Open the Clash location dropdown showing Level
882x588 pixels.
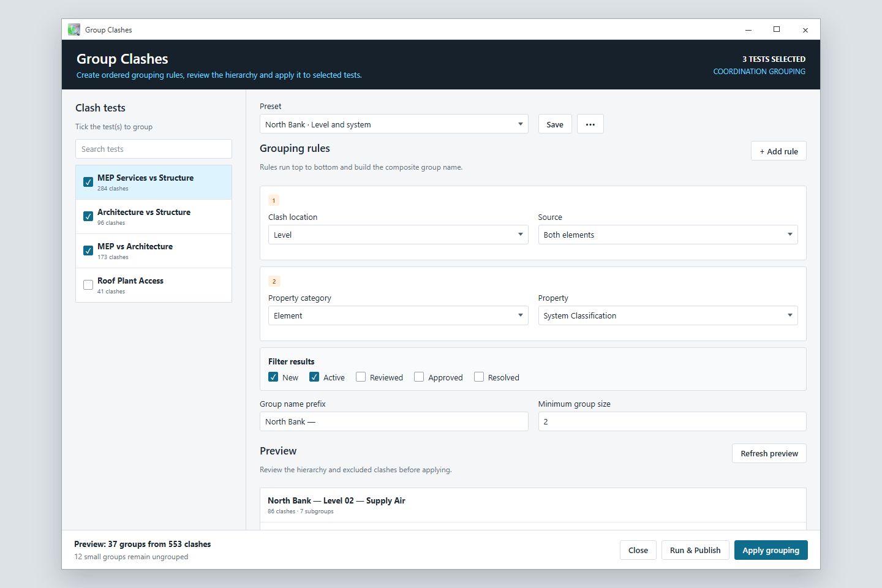click(398, 235)
